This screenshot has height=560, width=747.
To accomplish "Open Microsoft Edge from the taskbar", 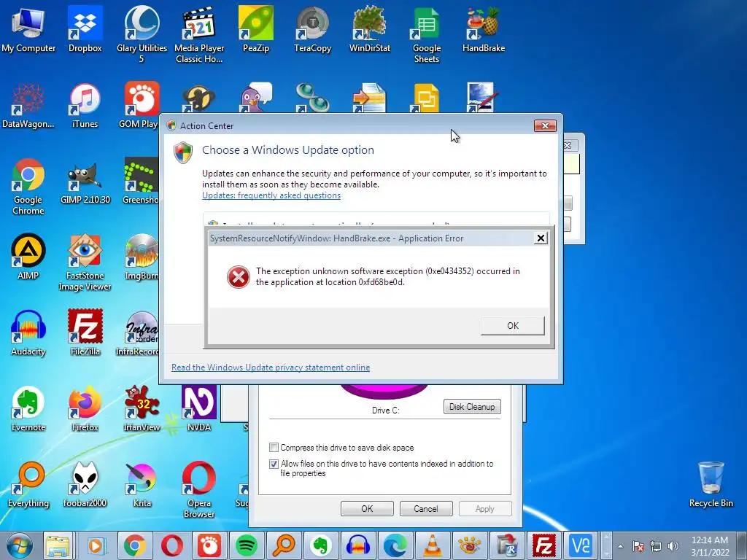I will point(395,545).
